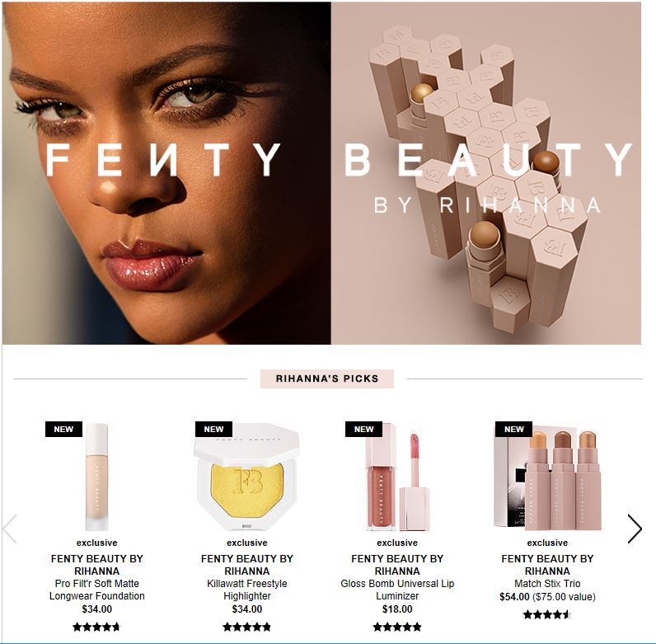
Task: Select the foundation bottle product image
Action: [96, 477]
